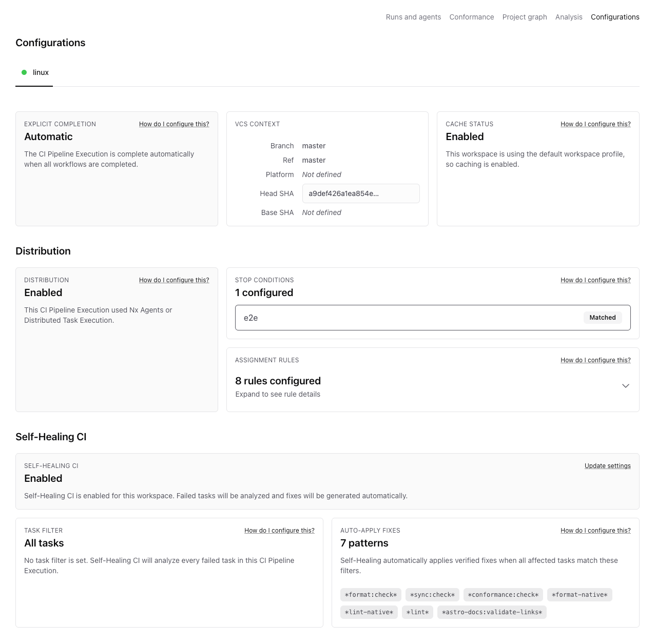The width and height of the screenshot is (656, 644).
Task: Open the Task Filter help link
Action: [279, 530]
